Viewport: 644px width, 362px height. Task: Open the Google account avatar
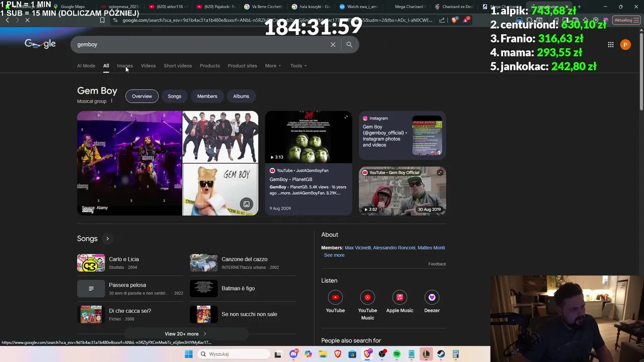(x=625, y=45)
